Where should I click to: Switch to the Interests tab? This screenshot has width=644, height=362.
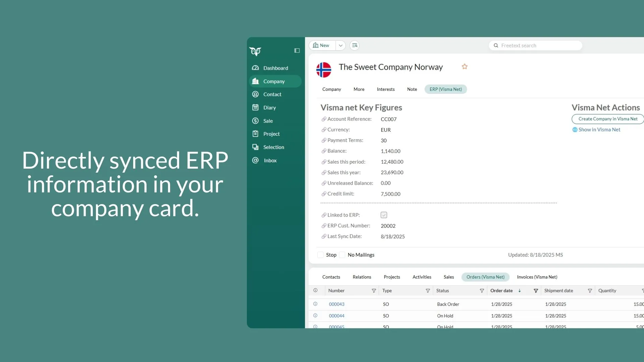(385, 89)
